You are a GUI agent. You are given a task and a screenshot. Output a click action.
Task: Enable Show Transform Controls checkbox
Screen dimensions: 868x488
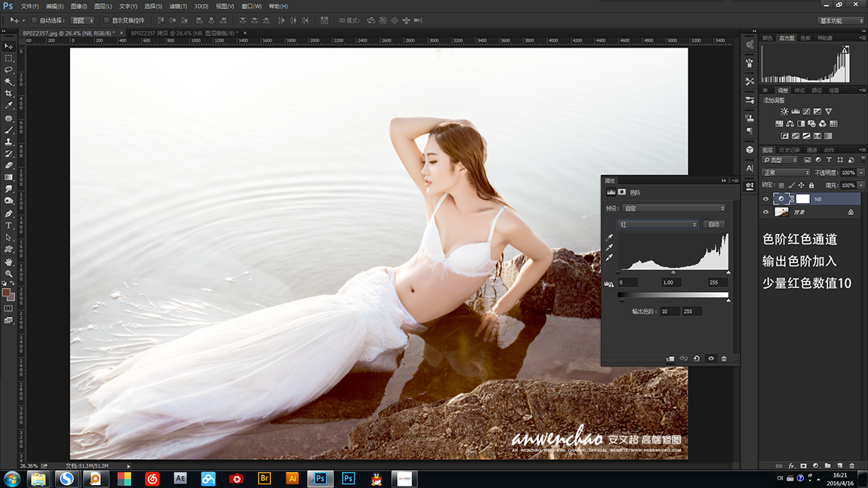click(107, 20)
